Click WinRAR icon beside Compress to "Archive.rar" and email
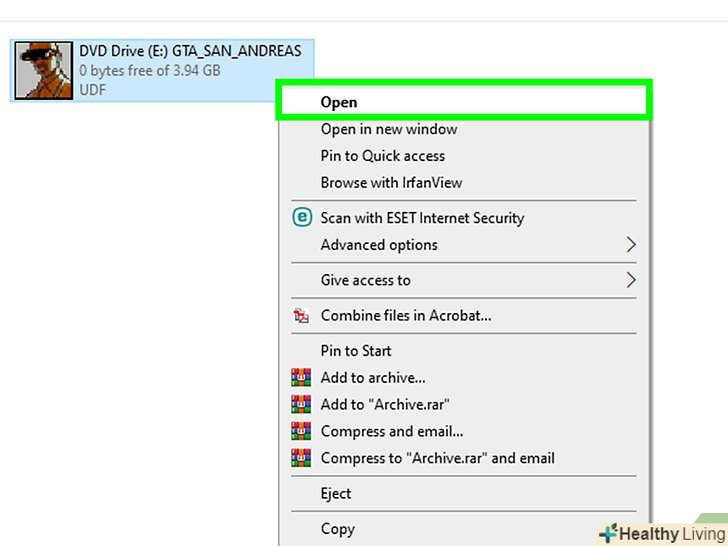This screenshot has height=546, width=728. click(301, 459)
